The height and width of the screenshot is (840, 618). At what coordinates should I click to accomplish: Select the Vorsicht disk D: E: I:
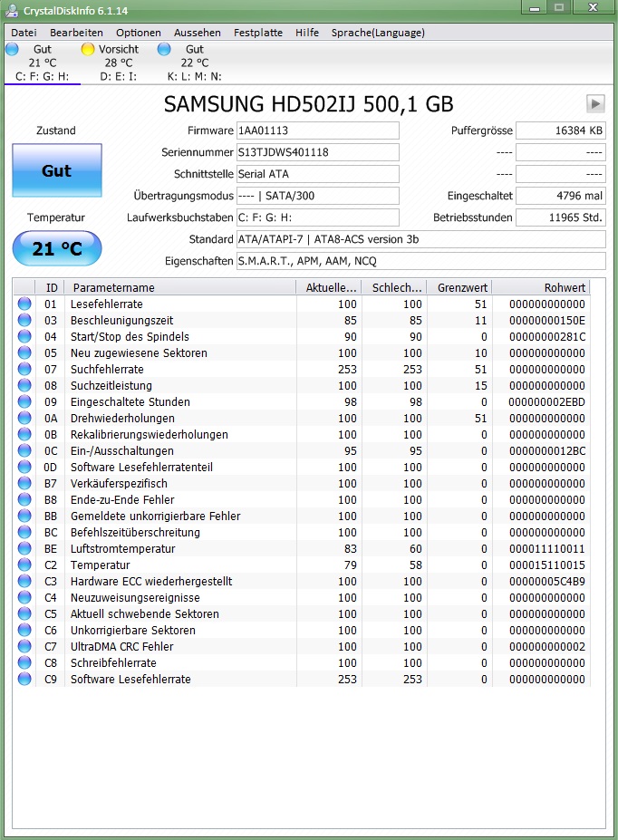pos(119,63)
